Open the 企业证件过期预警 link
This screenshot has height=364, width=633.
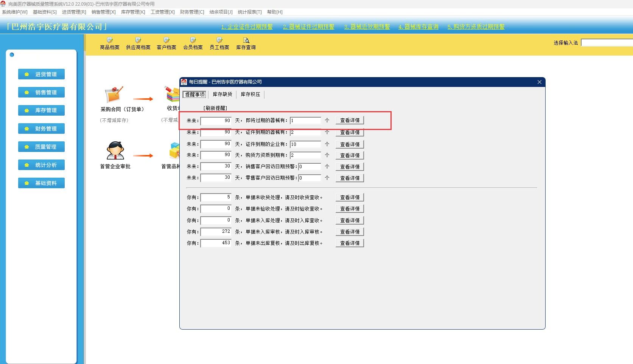247,27
